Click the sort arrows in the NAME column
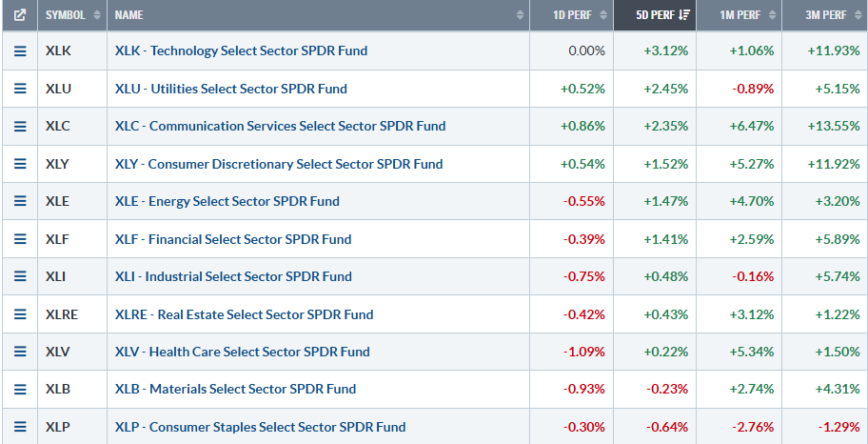Viewport: 868px width, 444px height. pos(520,15)
